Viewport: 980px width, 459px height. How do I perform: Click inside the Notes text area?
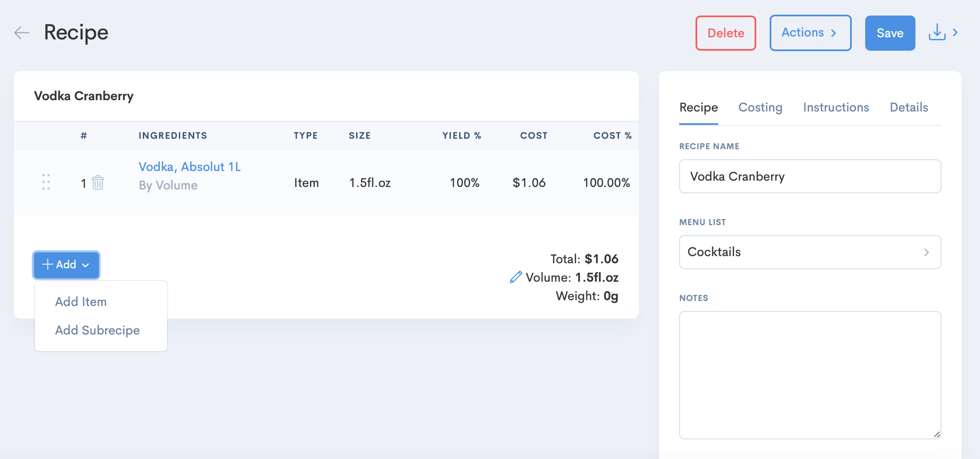(x=810, y=374)
